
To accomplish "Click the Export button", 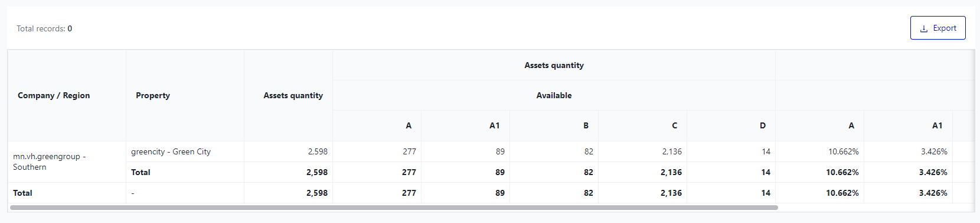I will coord(937,28).
